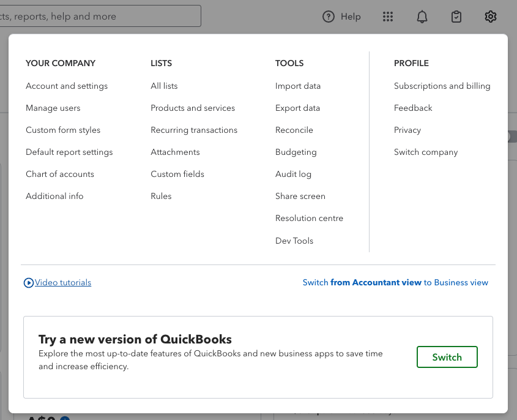
Task: Select Import data tool
Action: 298,86
